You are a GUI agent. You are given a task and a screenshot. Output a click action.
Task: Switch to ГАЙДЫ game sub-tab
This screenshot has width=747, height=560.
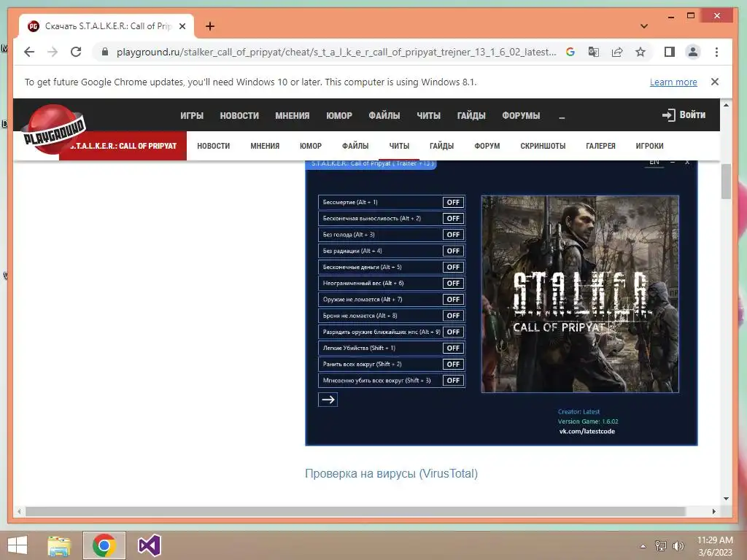[441, 146]
